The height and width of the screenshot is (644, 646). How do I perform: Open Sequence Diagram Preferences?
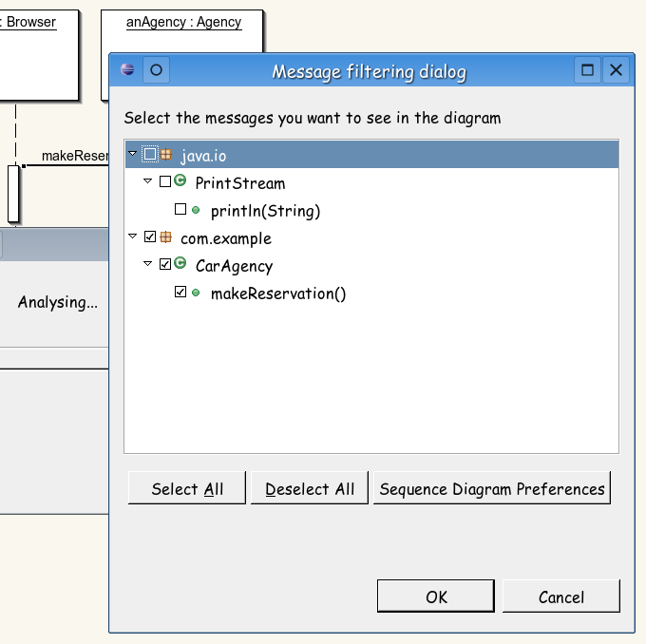tap(492, 488)
